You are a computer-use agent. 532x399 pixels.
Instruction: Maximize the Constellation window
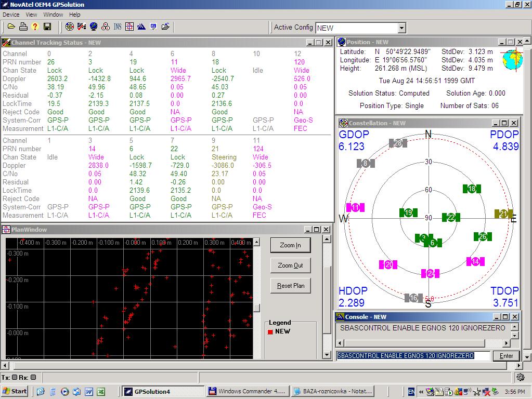pos(504,123)
